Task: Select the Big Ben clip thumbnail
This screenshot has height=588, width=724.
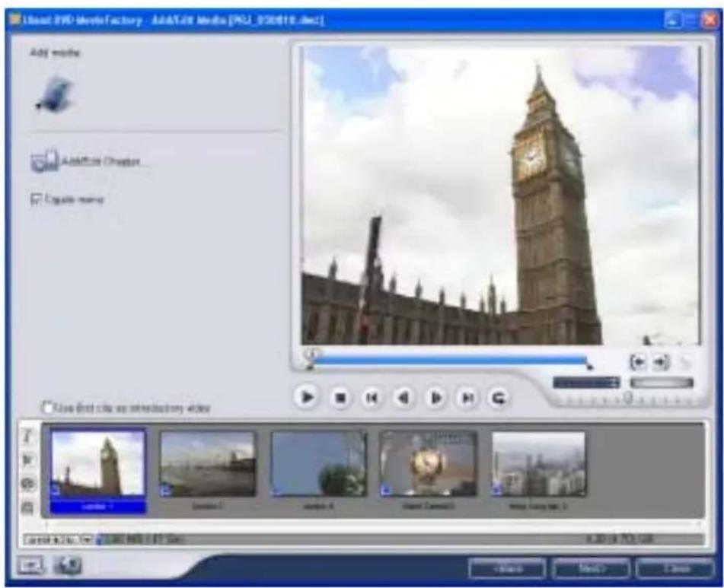Action: coord(98,463)
